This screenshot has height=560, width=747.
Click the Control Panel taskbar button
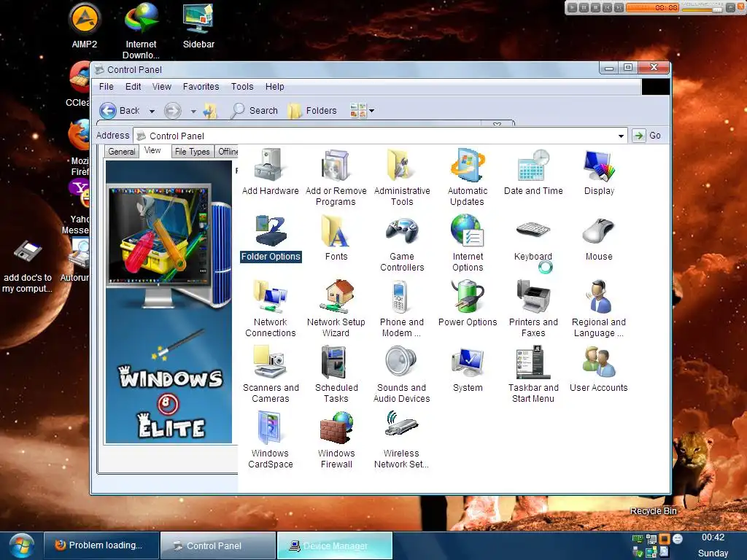point(217,545)
